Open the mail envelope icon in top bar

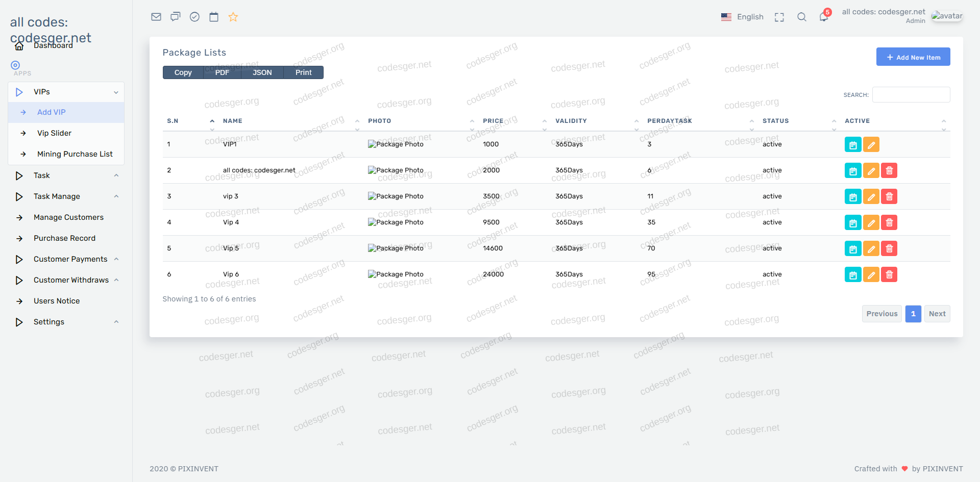coord(156,17)
